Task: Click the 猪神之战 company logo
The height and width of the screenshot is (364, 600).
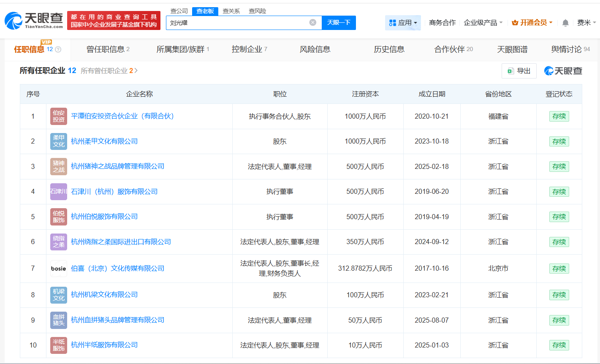Action: pos(58,166)
